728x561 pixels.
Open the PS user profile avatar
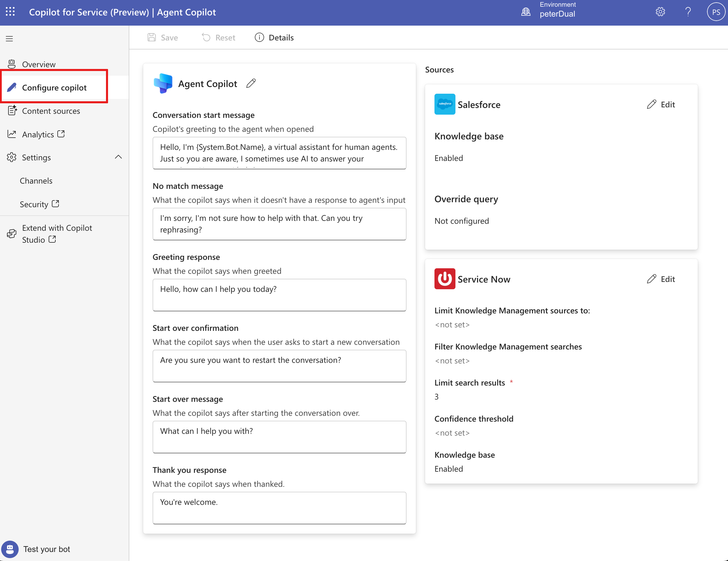[x=716, y=12]
